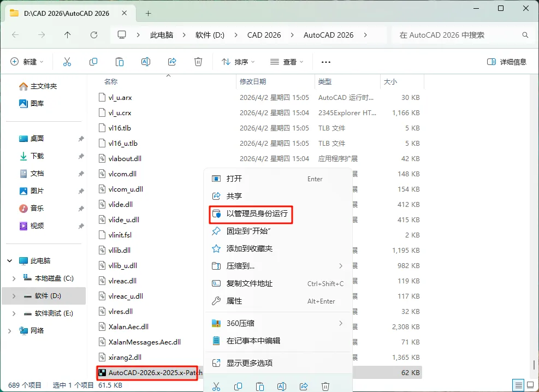Expand the 本地磁盘 (C:) tree node

tap(14, 278)
